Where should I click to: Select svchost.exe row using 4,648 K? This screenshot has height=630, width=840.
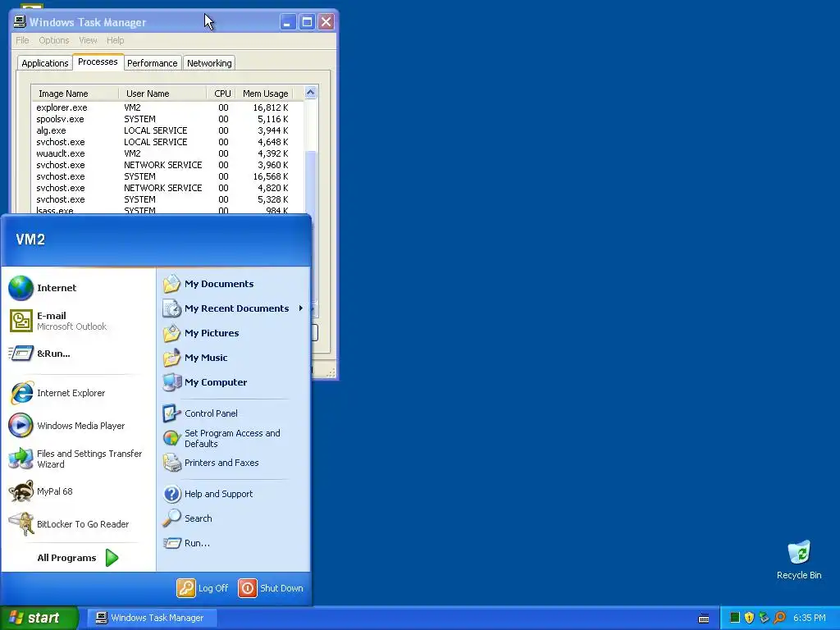pyautogui.click(x=167, y=142)
